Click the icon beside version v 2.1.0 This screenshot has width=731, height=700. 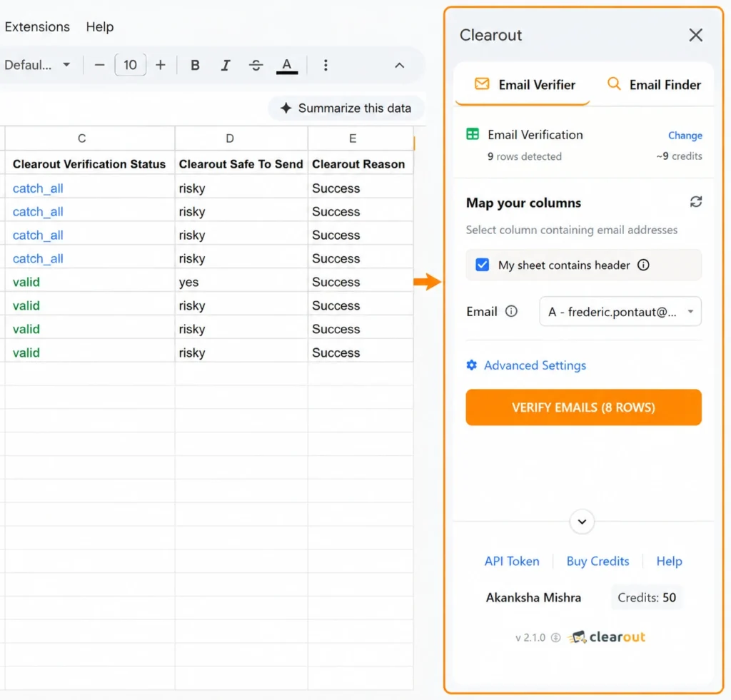coord(555,637)
